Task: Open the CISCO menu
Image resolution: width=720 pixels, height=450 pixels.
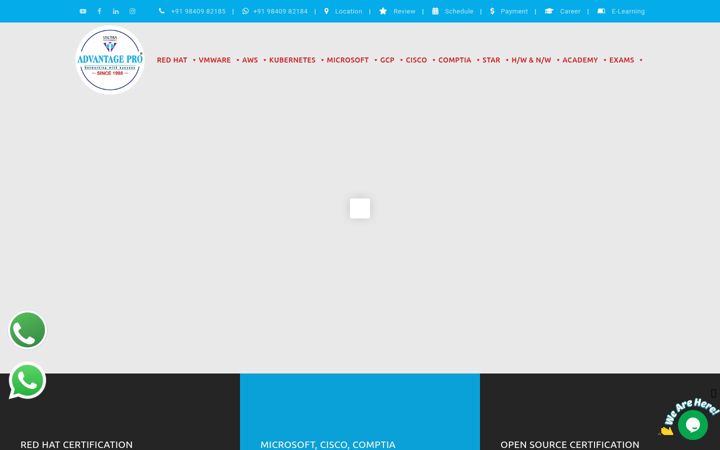Action: tap(416, 60)
